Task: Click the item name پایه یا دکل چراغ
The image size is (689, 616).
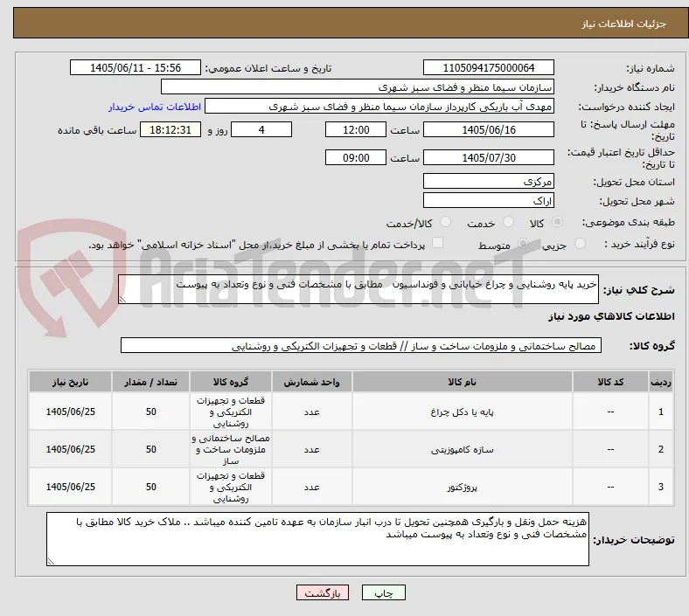Action: 462,412
